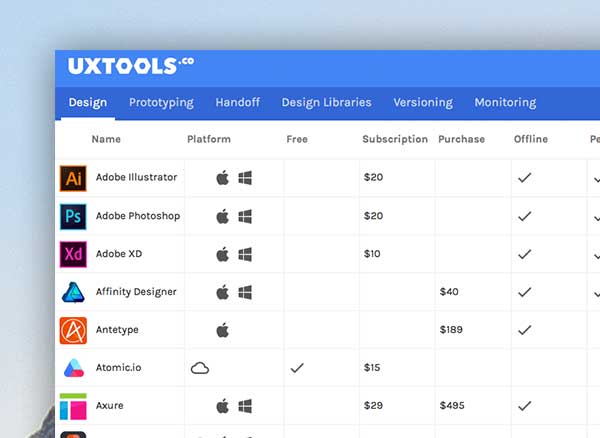Click Offline checkmark for Adobe Photoshop

(525, 216)
